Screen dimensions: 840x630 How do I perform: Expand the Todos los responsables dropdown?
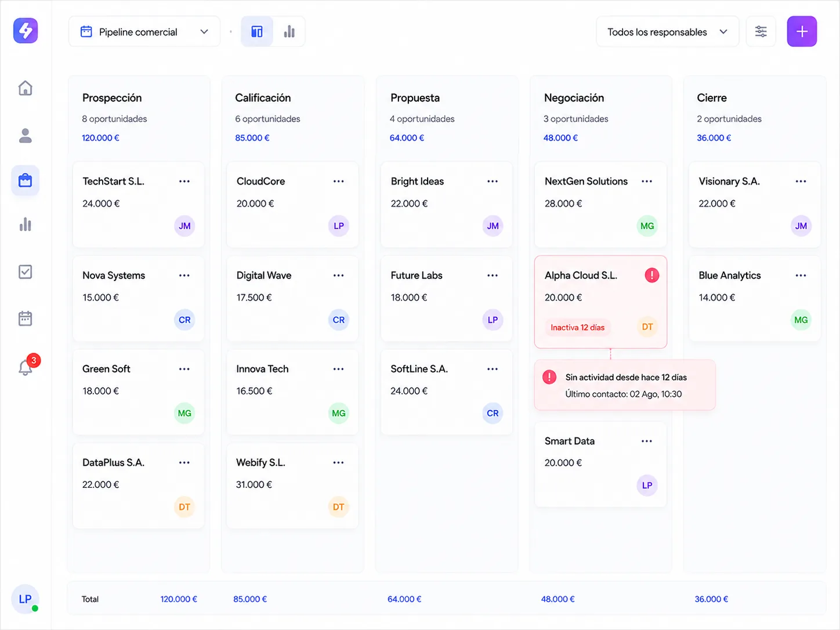point(667,31)
